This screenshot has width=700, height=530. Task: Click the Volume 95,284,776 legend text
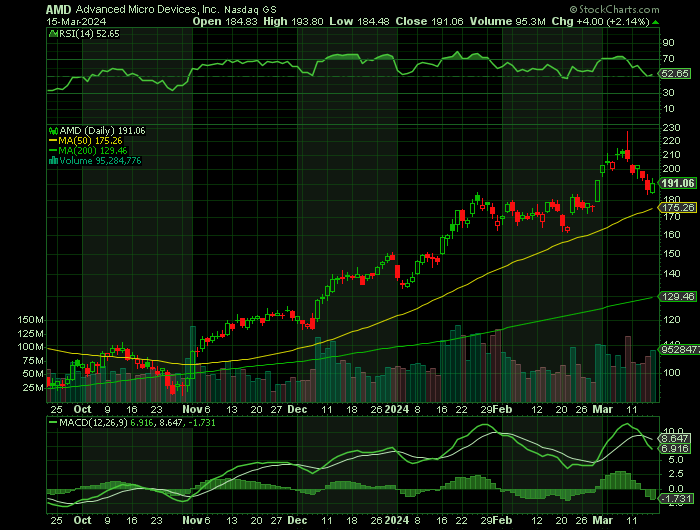click(x=100, y=161)
